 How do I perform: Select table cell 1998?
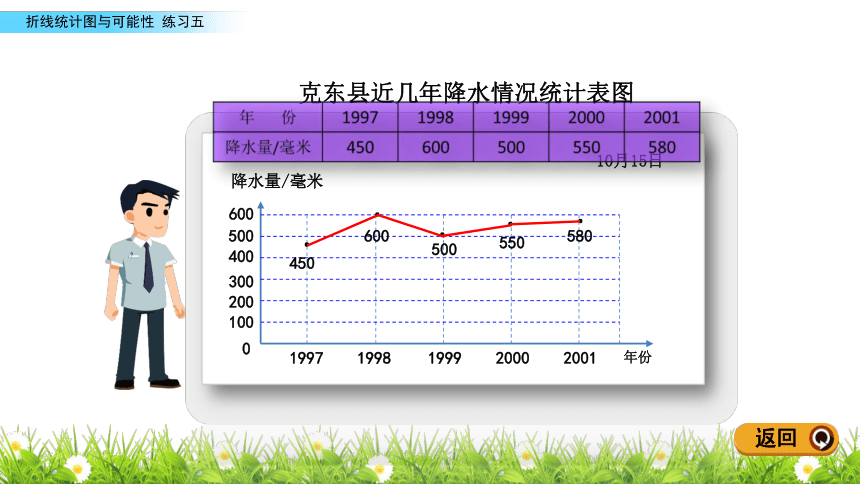[x=435, y=117]
